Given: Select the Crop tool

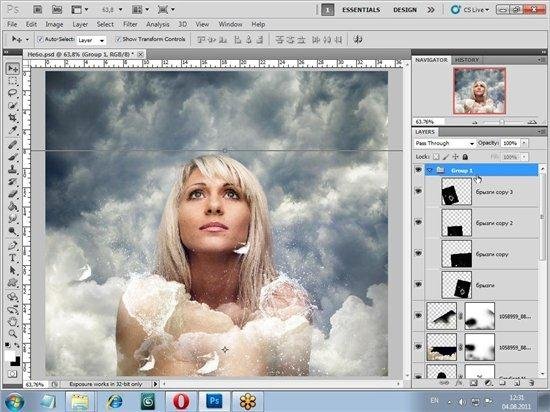Looking at the screenshot, I should point(13,117).
